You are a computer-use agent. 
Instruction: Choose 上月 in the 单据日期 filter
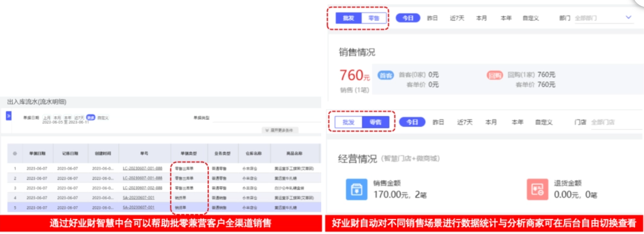[x=47, y=118]
